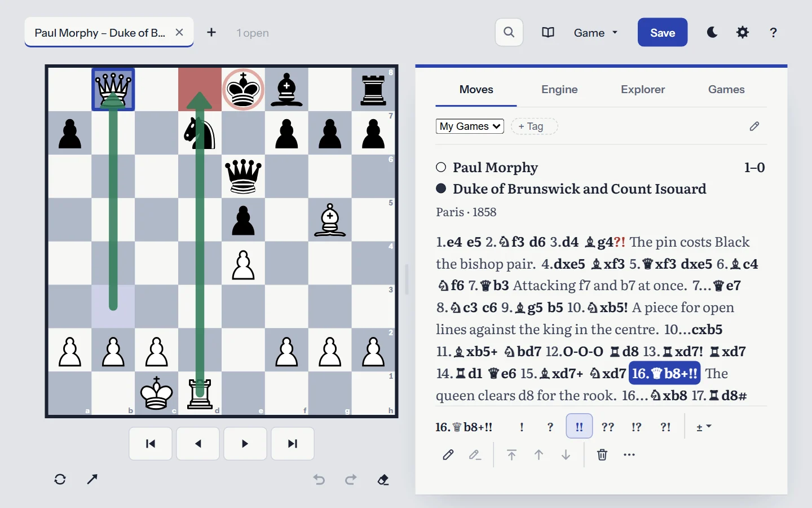Select the Moves tab
The height and width of the screenshot is (508, 812).
pyautogui.click(x=476, y=89)
